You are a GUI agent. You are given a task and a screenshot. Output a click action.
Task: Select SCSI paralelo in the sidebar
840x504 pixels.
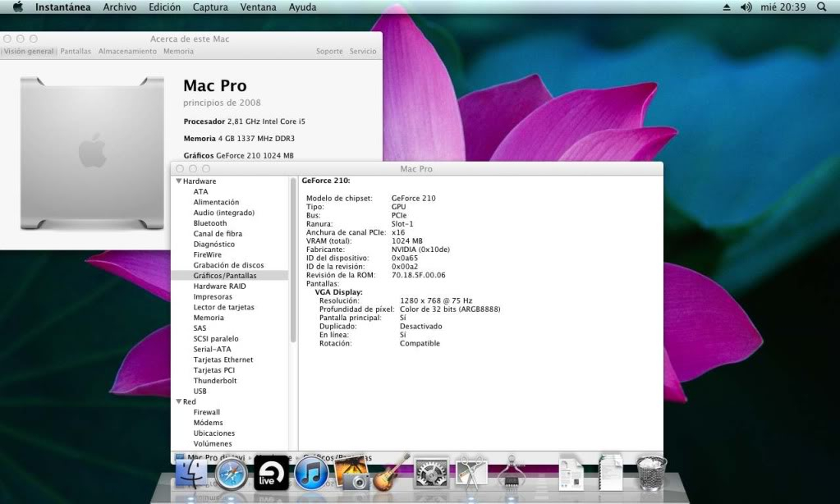216,338
